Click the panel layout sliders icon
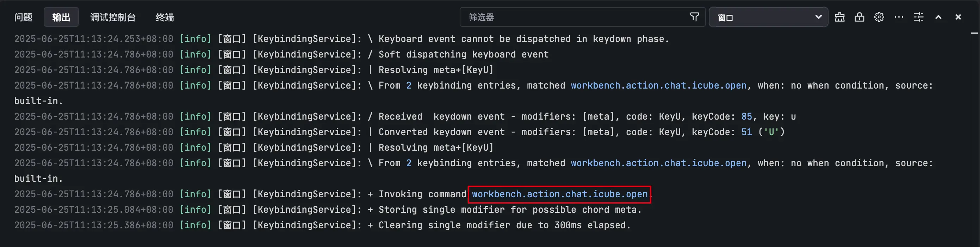The width and height of the screenshot is (980, 247). click(x=919, y=17)
